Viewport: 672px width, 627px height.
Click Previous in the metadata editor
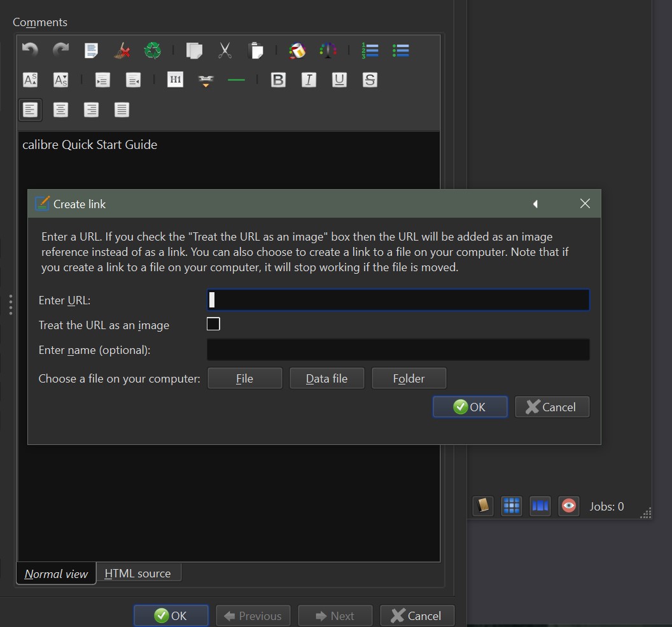(253, 616)
